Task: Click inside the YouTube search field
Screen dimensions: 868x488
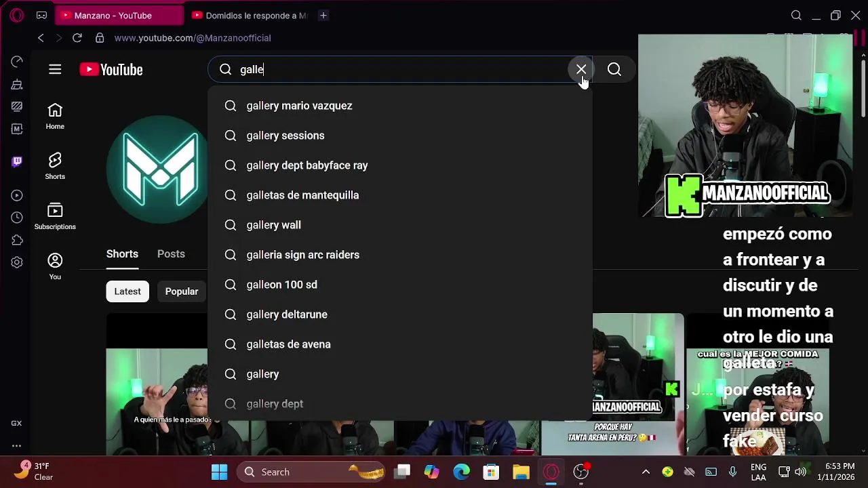Action: [400, 69]
